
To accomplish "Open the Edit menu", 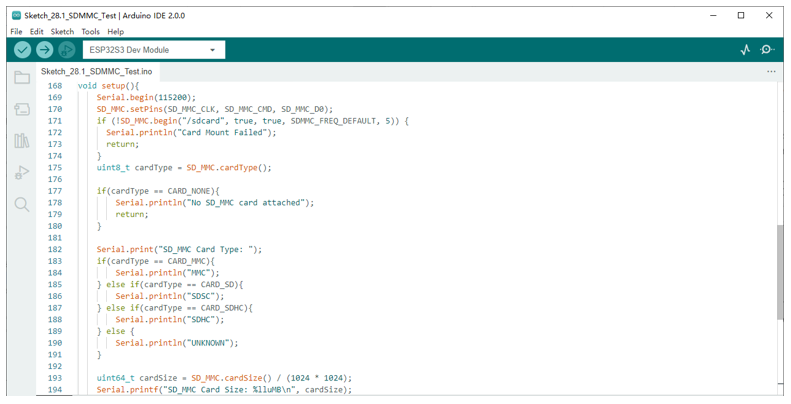I will point(36,31).
